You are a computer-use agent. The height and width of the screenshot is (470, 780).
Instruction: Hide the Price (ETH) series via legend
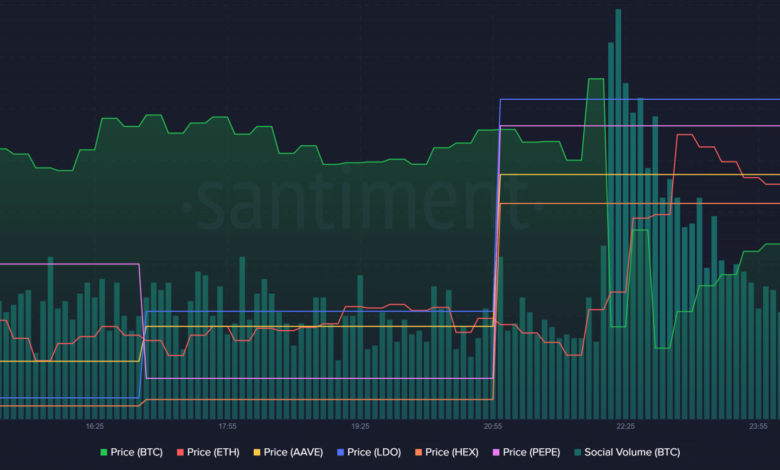click(210, 452)
